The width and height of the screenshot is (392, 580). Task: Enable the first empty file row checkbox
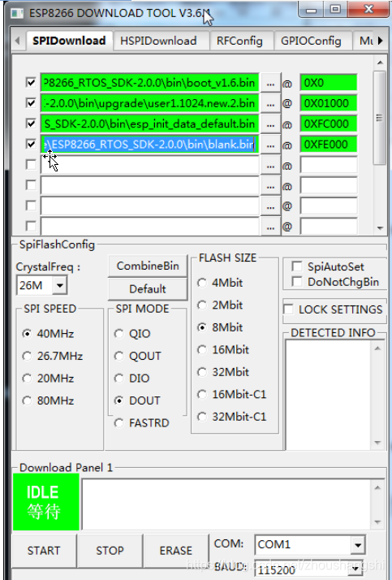pyautogui.click(x=31, y=164)
